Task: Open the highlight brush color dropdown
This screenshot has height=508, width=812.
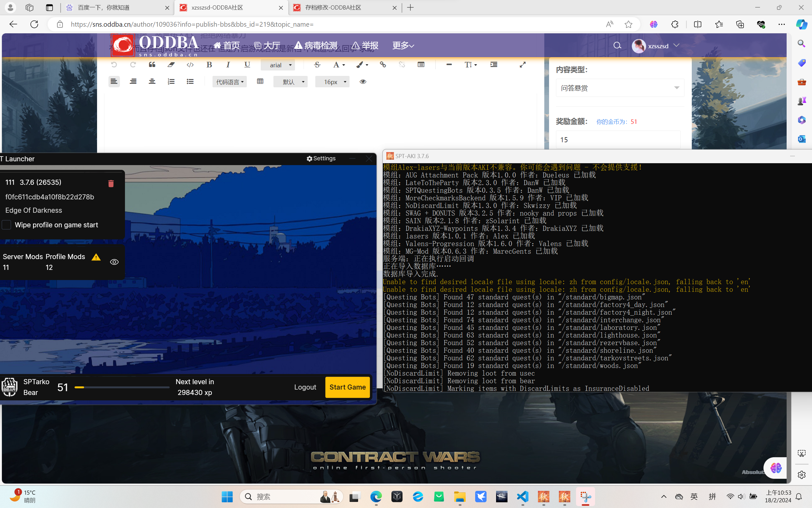Action: (362, 64)
